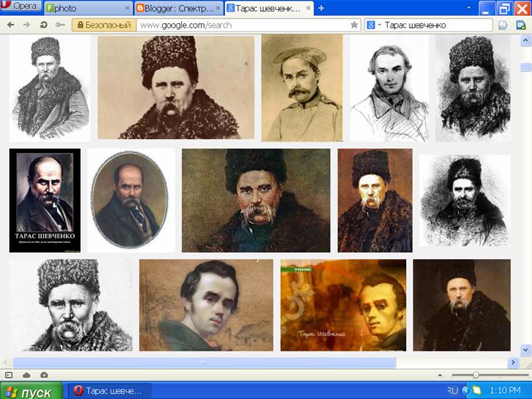The image size is (532, 399).
Task: Bookmark the page with the star icon
Action: [x=354, y=24]
